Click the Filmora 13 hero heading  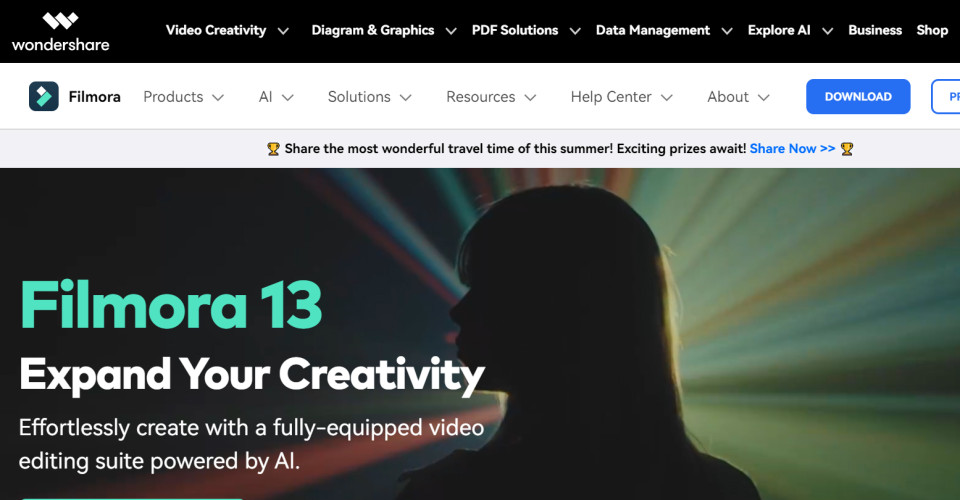pyautogui.click(x=171, y=305)
